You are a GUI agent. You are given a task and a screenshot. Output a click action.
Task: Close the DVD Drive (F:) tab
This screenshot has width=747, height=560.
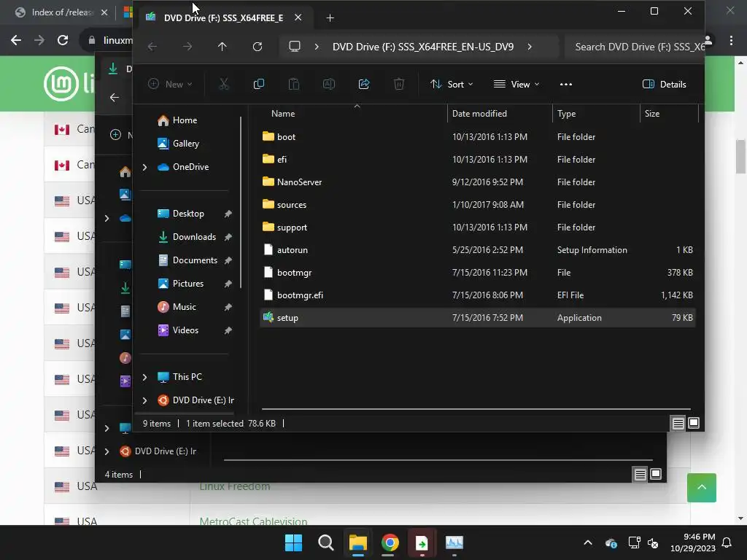298,17
